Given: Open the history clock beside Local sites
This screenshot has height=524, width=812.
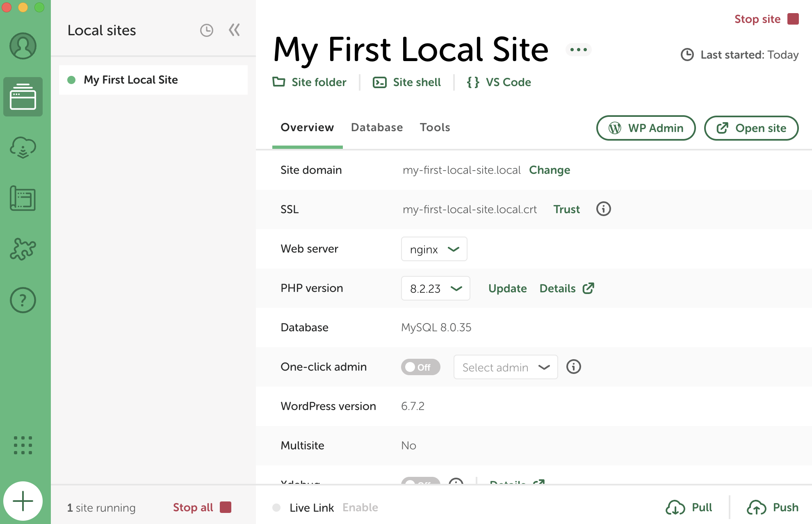Looking at the screenshot, I should click(206, 30).
